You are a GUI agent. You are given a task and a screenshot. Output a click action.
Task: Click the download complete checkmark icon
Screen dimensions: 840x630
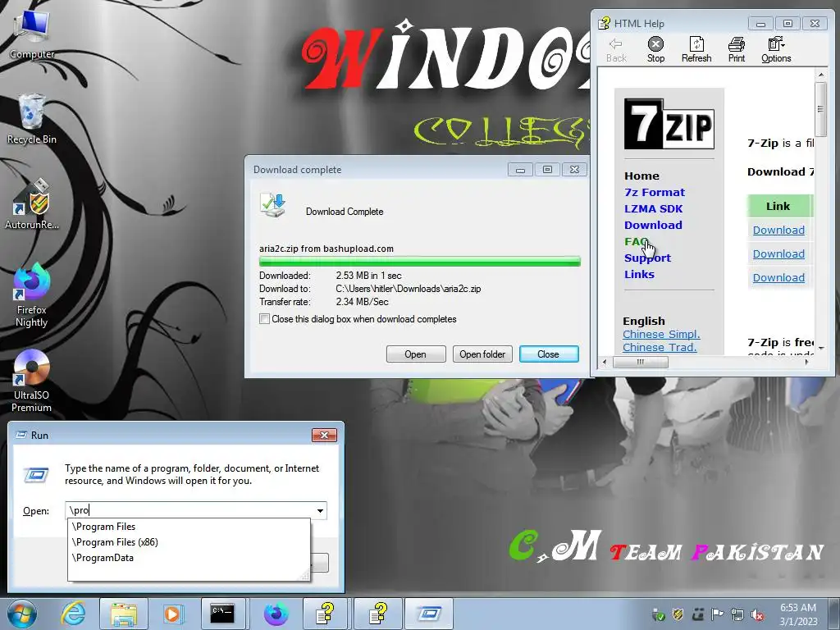coord(273,206)
